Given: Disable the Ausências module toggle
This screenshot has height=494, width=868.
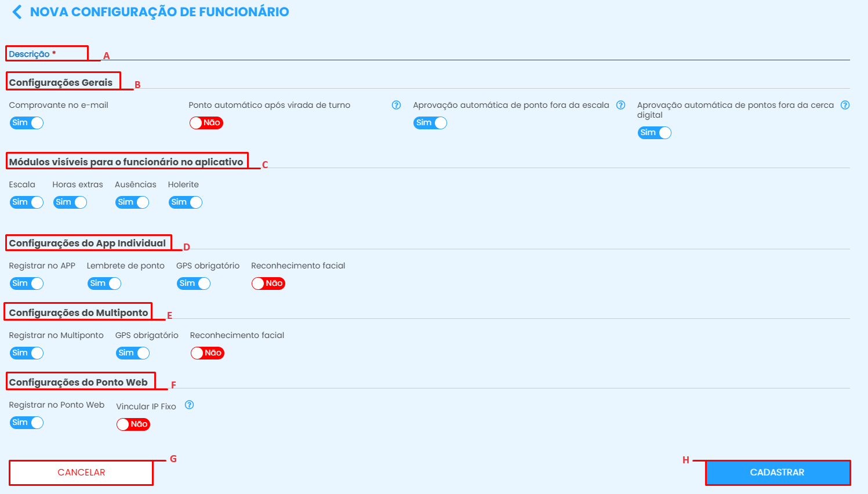Looking at the screenshot, I should tap(132, 202).
